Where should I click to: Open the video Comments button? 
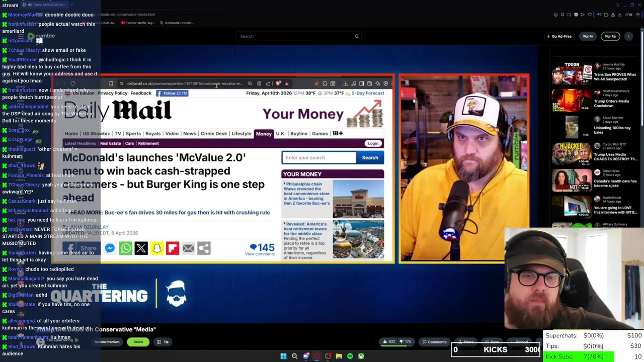click(434, 342)
